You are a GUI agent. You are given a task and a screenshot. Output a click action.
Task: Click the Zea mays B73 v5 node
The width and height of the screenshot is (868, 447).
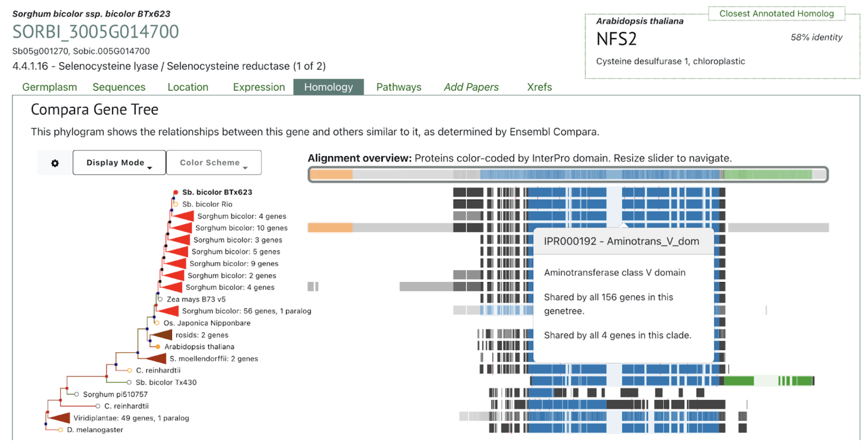[x=160, y=299]
